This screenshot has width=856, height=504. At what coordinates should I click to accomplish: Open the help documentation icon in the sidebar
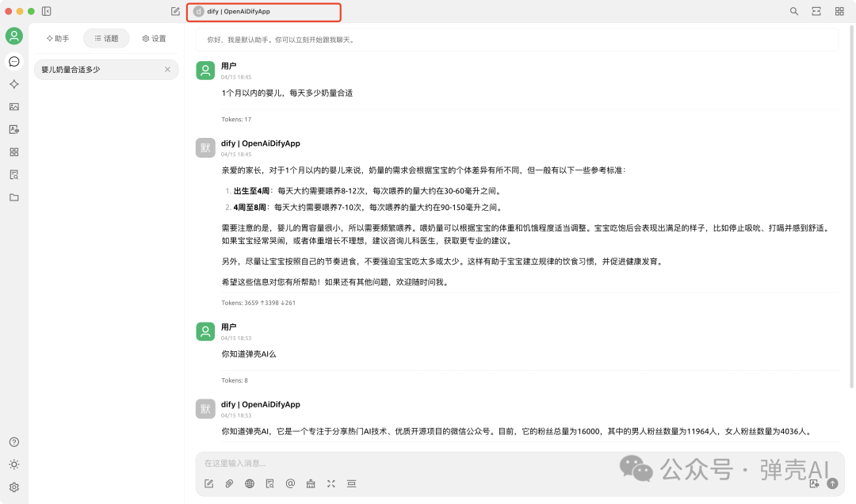14,442
